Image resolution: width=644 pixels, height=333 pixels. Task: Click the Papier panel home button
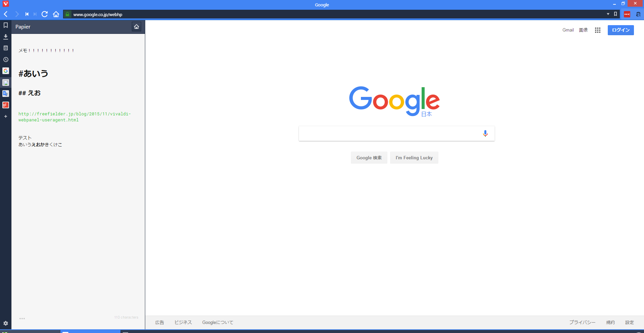point(137,26)
